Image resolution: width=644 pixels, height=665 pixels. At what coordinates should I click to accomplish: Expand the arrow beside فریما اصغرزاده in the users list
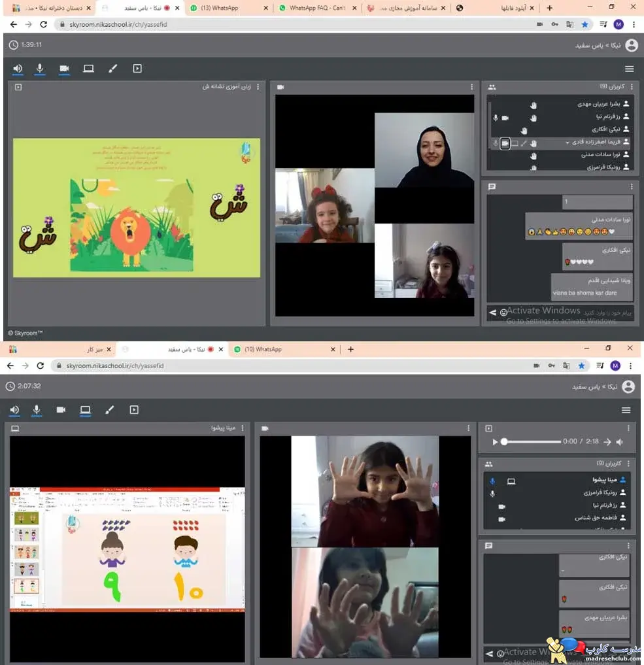568,143
